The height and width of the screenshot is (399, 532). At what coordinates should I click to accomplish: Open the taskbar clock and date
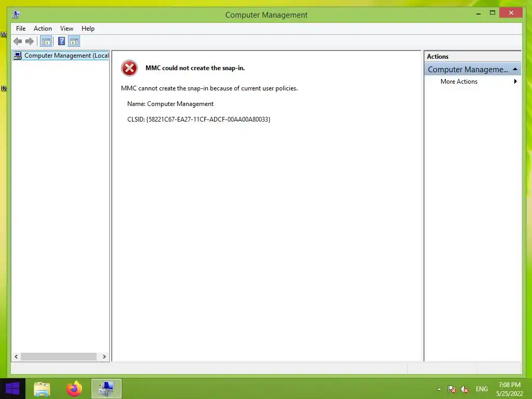click(509, 389)
